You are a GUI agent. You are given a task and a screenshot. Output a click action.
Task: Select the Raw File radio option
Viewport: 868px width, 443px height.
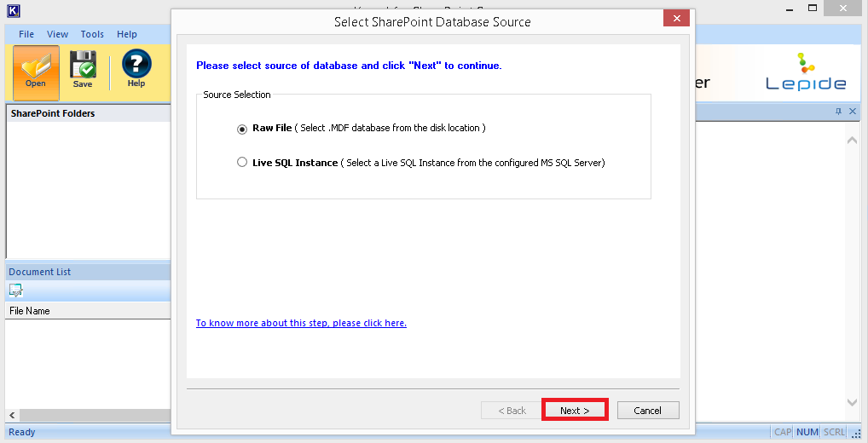(242, 129)
